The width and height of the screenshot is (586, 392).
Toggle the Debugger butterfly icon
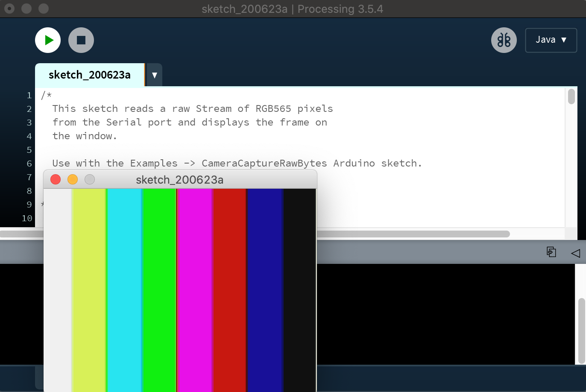(x=504, y=40)
